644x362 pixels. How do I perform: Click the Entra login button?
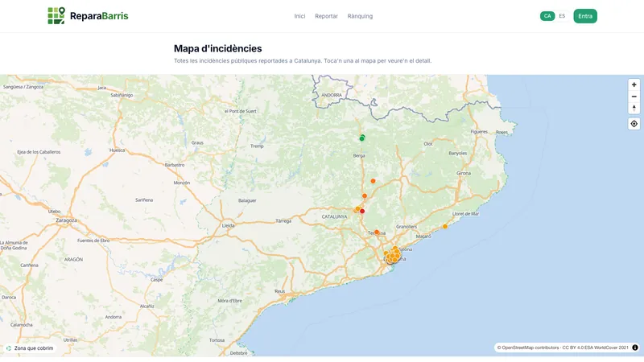(585, 16)
